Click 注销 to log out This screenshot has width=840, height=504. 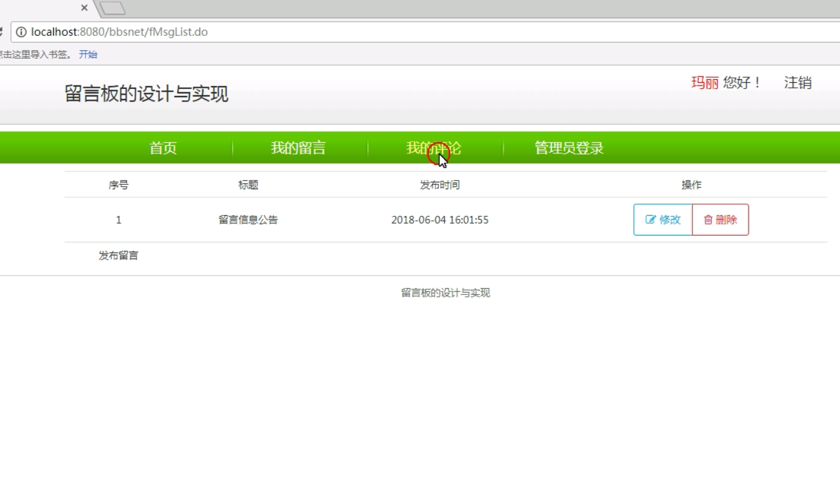[799, 83]
